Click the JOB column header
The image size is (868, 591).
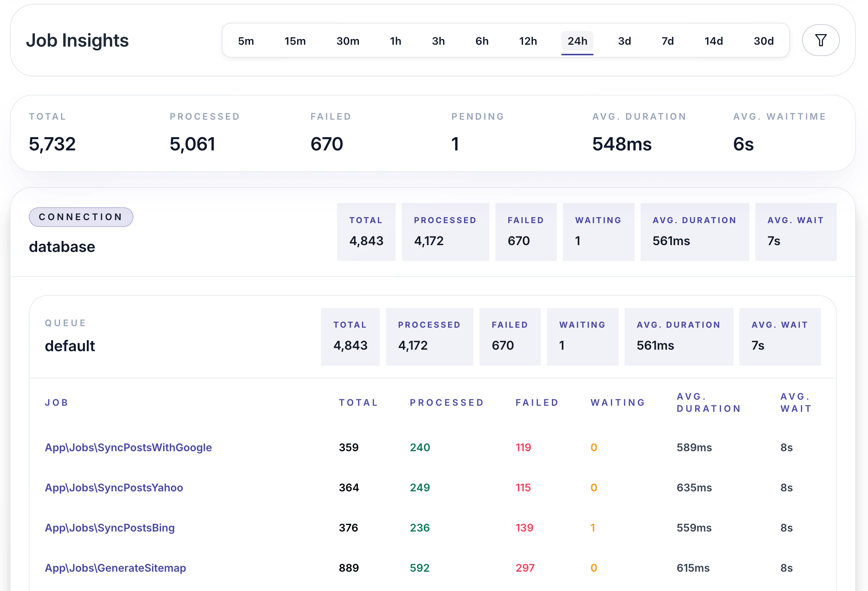(x=57, y=402)
